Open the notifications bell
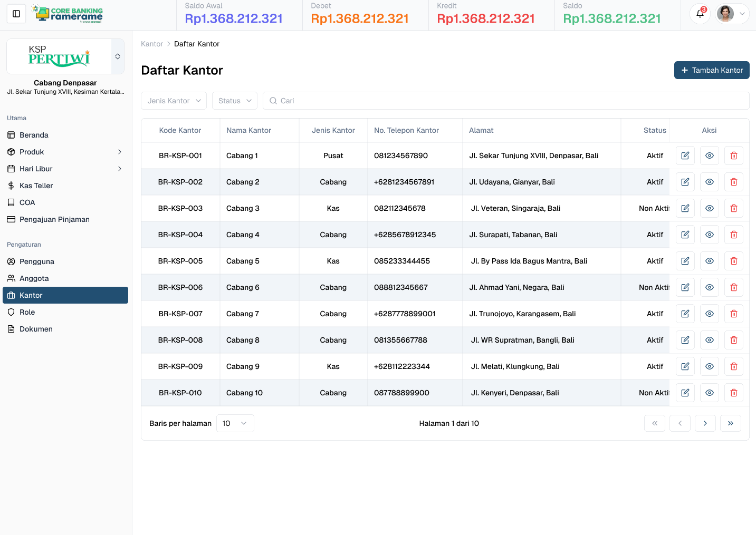 700,14
